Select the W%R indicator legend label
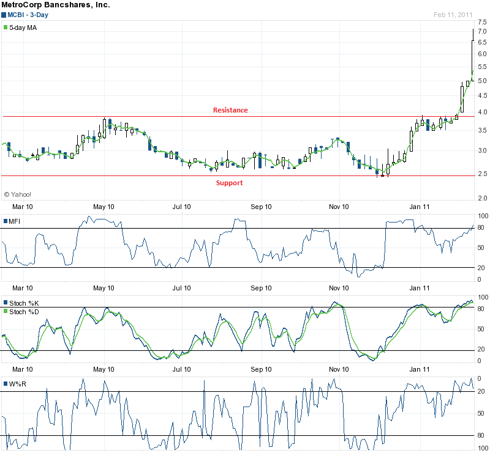This screenshot has width=490, height=453. tap(17, 384)
